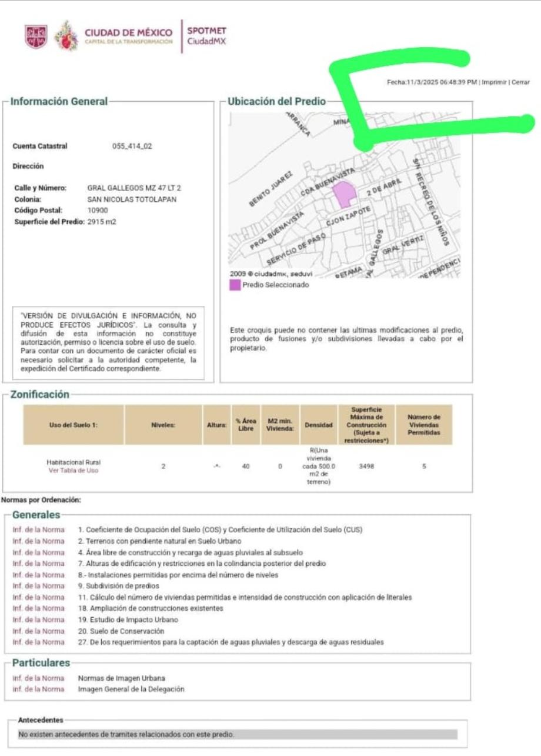Click the VERSIÓN DE DIVULGACIÓN disclaimer box
Screen dimensions: 541x756
[x=108, y=343]
